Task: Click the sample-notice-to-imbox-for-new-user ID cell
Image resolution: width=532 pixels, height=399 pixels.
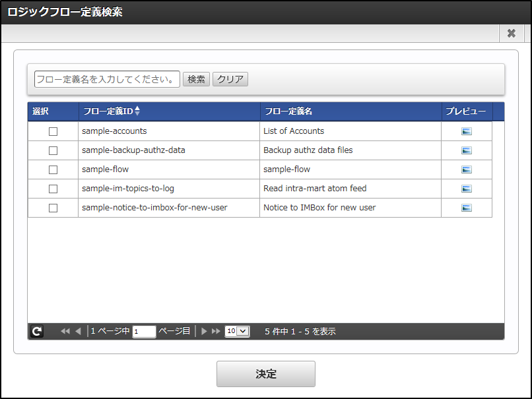Action: click(169, 208)
